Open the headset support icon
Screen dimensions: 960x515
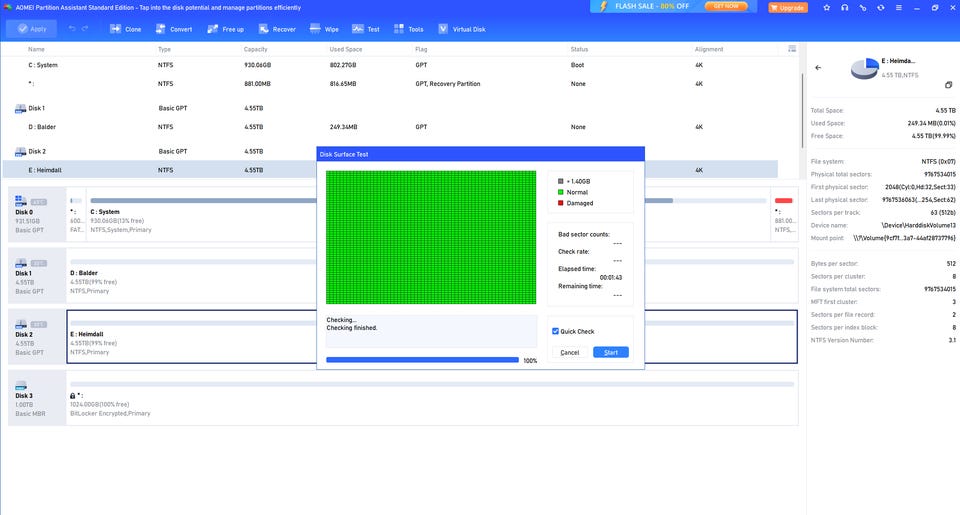(845, 7)
